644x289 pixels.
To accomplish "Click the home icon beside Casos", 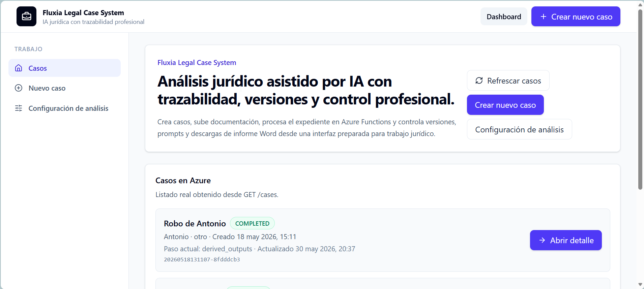I will pos(19,68).
